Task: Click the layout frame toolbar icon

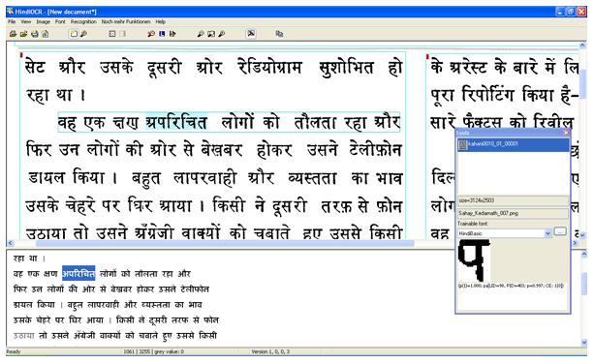Action: 112,34
